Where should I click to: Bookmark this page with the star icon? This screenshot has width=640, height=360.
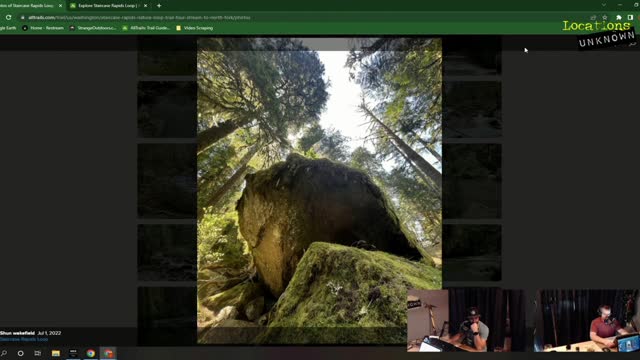605,18
